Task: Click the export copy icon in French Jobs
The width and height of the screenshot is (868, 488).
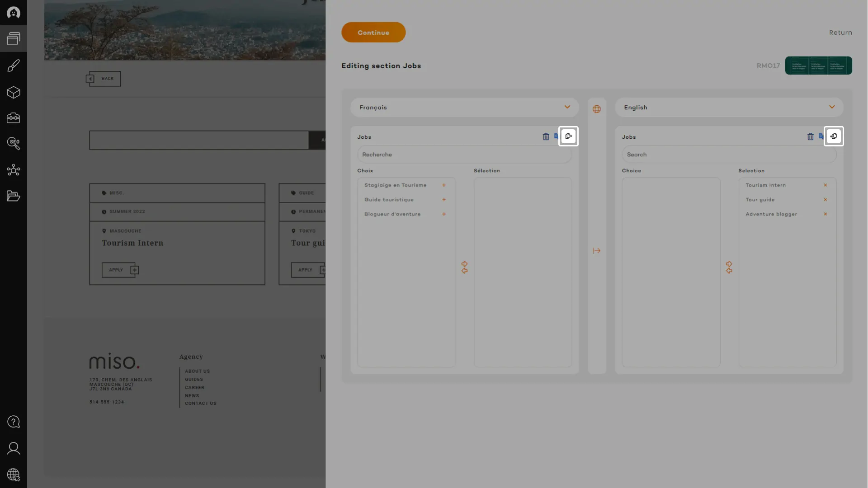Action: 568,136
